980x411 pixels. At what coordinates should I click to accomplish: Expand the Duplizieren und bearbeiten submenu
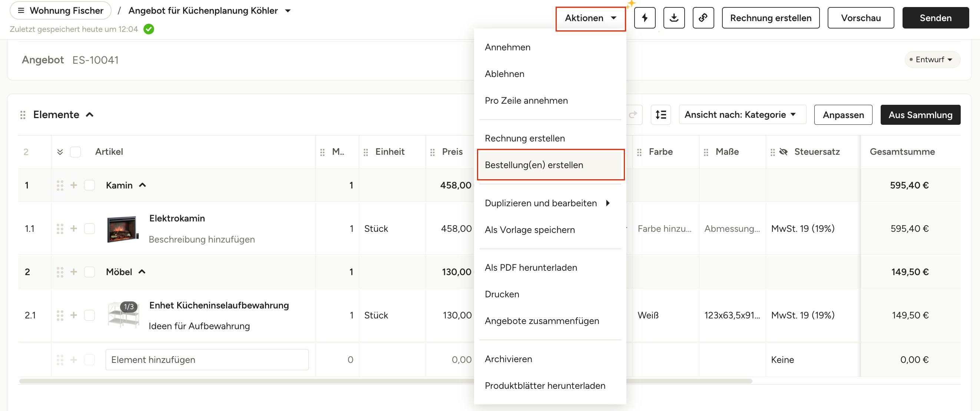click(550, 203)
